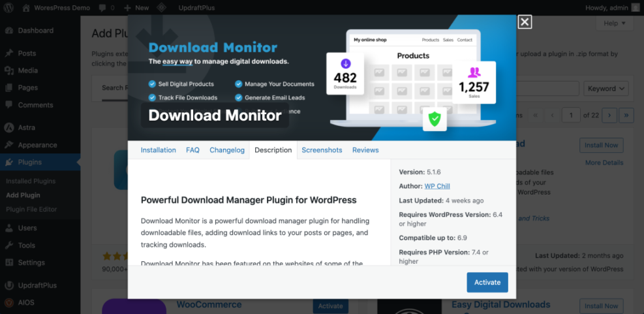Click the Astra sidebar icon
Image resolution: width=644 pixels, height=314 pixels.
(x=9, y=128)
